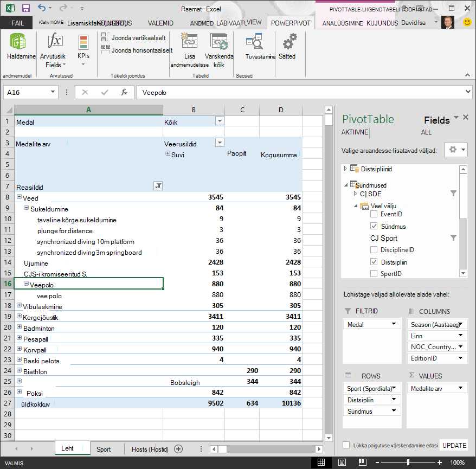This screenshot has width=476, height=469.
Task: Click the Undo arrow icon
Action: click(x=42, y=8)
